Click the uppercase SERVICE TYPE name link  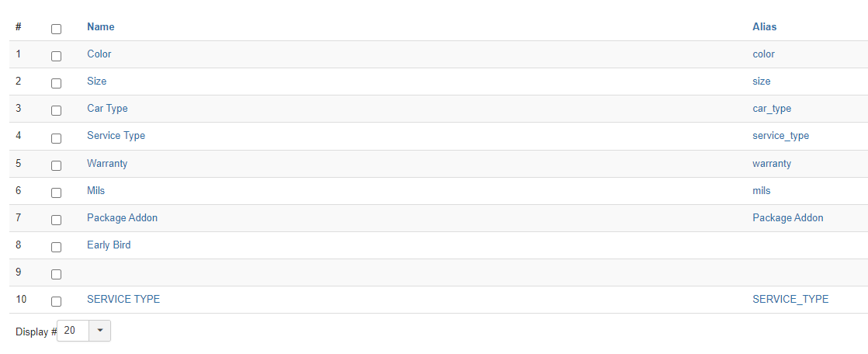point(123,299)
